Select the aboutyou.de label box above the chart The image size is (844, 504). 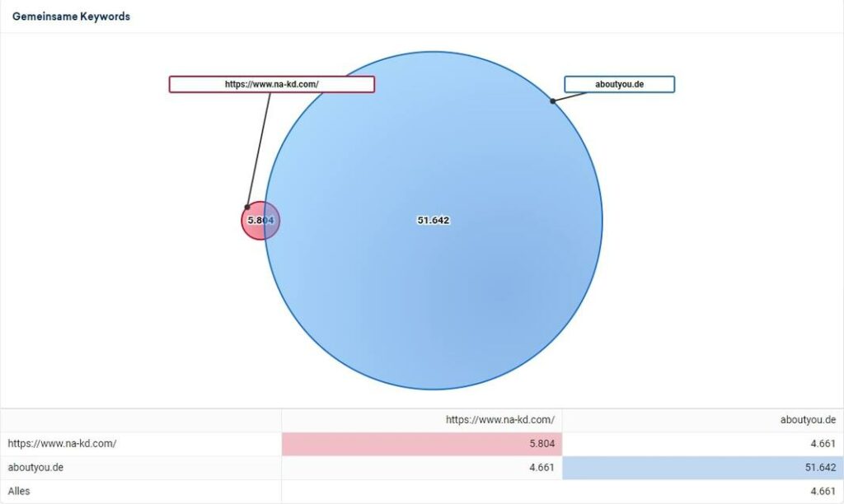click(x=619, y=84)
